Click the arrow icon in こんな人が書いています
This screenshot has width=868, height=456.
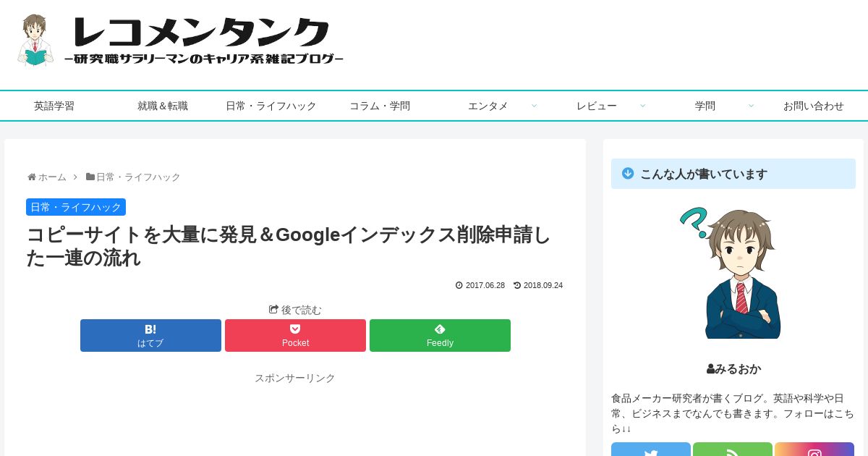pyautogui.click(x=628, y=174)
